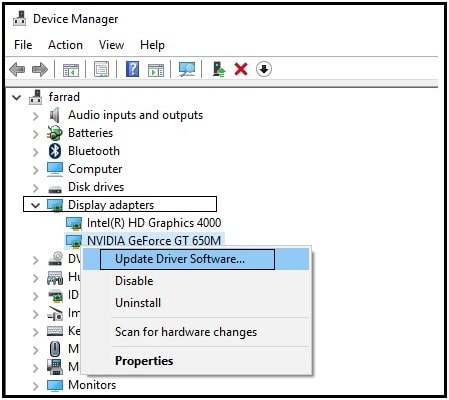Select Intel(R) HD Graphics 4000 device

tap(154, 223)
